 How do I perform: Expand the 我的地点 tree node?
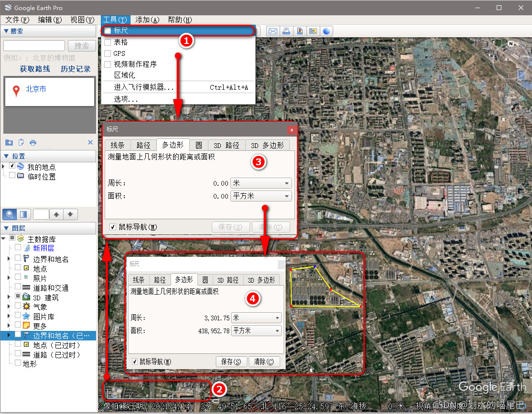click(x=3, y=166)
